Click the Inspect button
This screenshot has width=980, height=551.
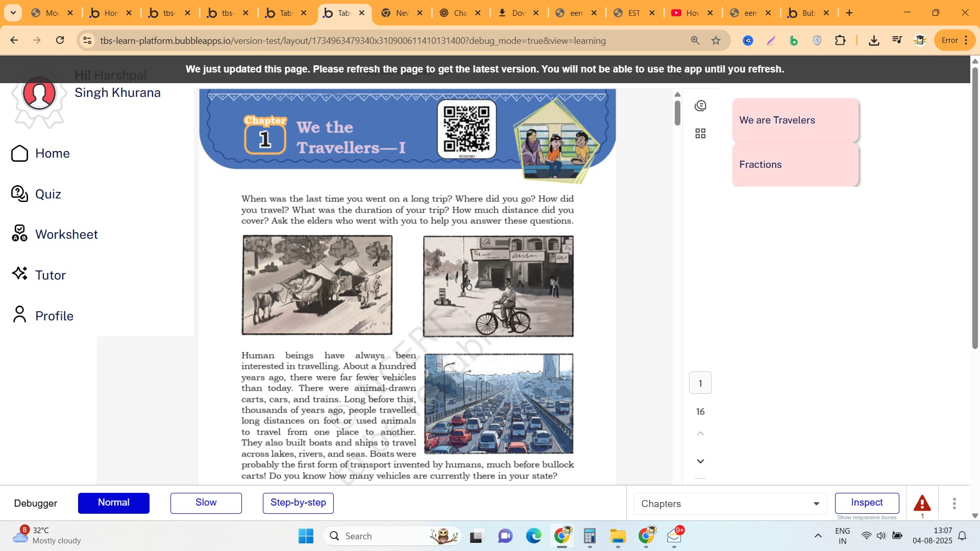click(867, 503)
